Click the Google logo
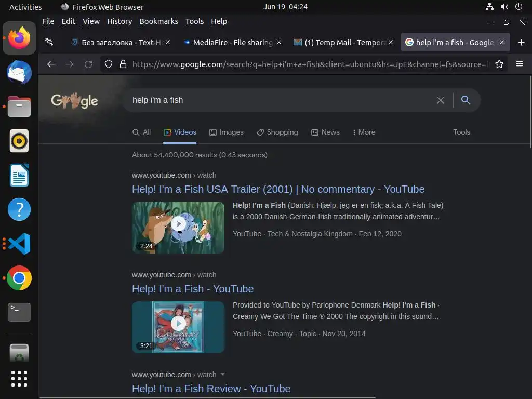Image resolution: width=532 pixels, height=399 pixels. pyautogui.click(x=75, y=100)
